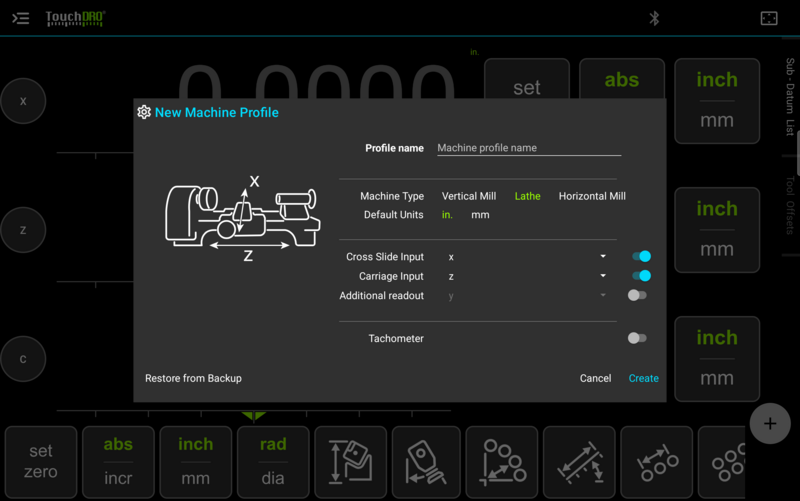Screen dimensions: 800x501
Task: Select the C axis round button
Action: tap(23, 359)
